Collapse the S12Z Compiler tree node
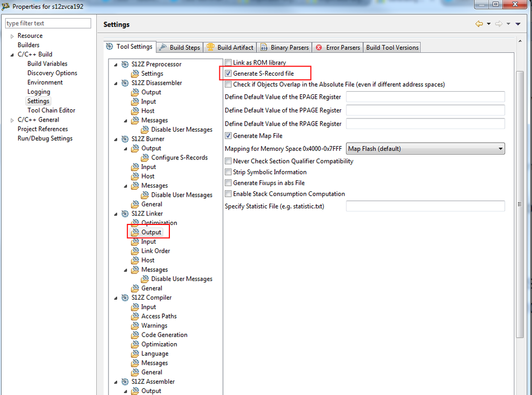The height and width of the screenshot is (395, 532). (116, 298)
